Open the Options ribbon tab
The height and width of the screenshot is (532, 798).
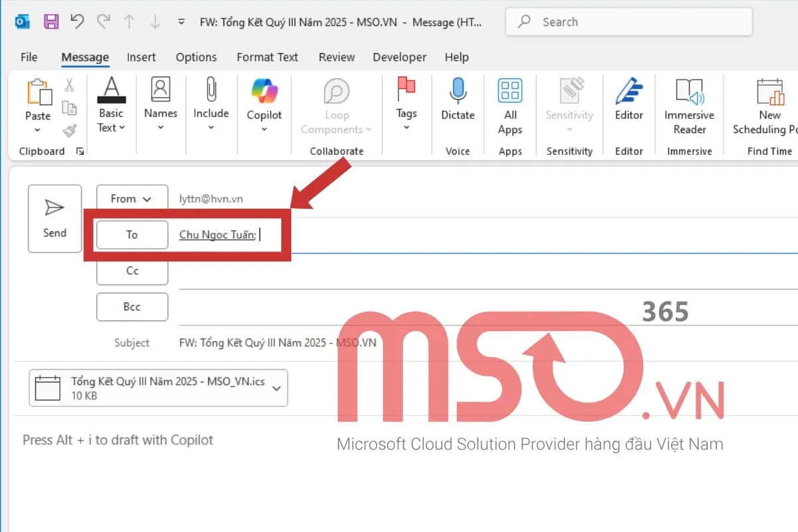pyautogui.click(x=196, y=57)
